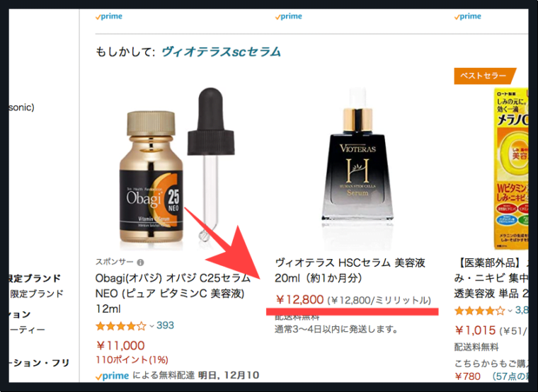Open Obagi C25セラム NEO product title
The width and height of the screenshot is (538, 392).
173,293
